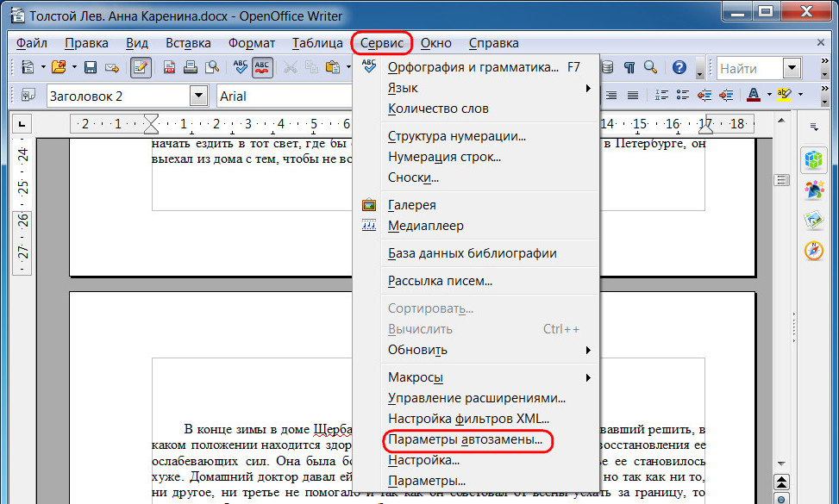
Task: Open Сноски menu item
Action: [x=476, y=178]
